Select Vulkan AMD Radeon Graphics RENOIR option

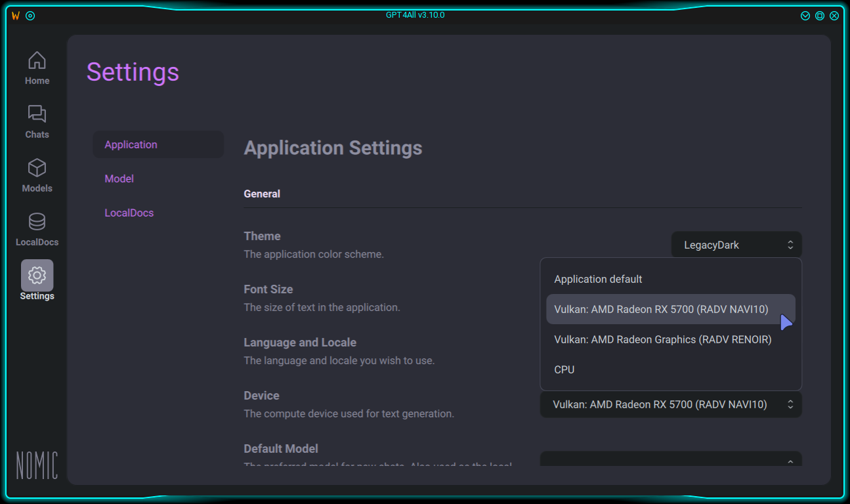point(662,340)
